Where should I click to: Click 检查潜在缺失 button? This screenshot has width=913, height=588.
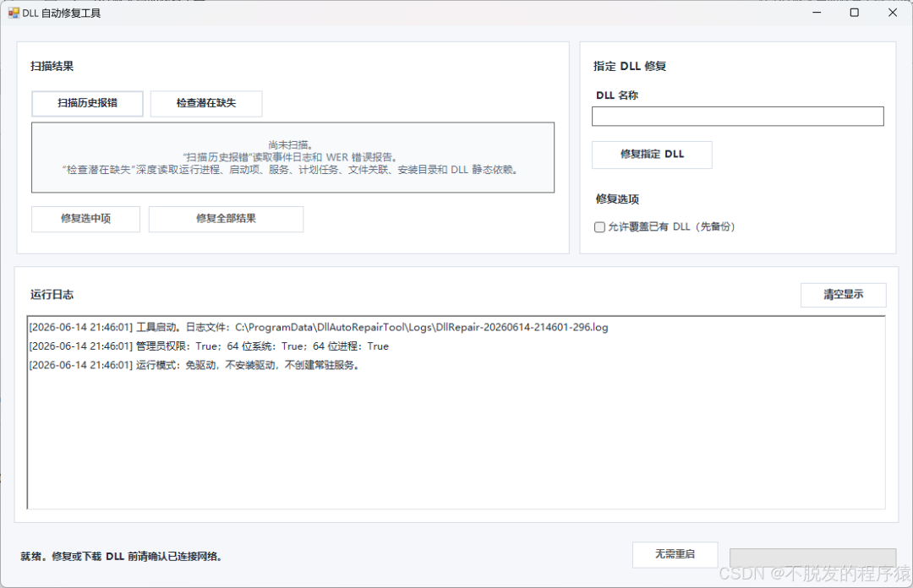(x=206, y=104)
